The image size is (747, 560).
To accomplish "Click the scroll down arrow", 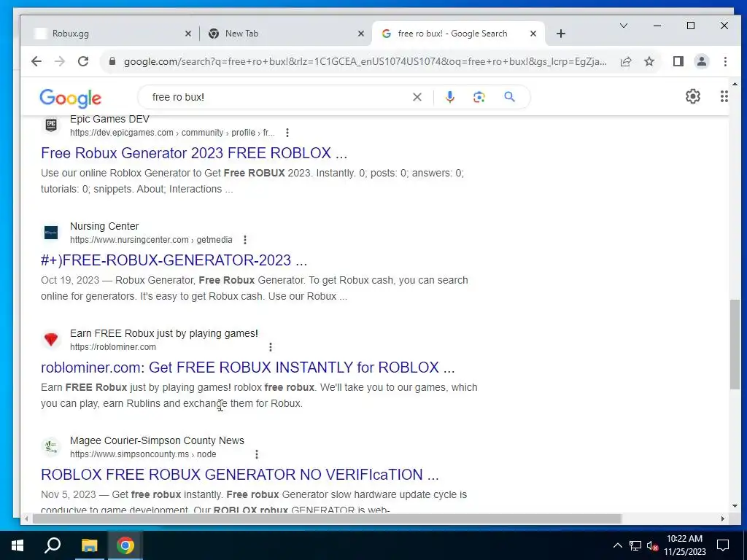I will [x=735, y=506].
